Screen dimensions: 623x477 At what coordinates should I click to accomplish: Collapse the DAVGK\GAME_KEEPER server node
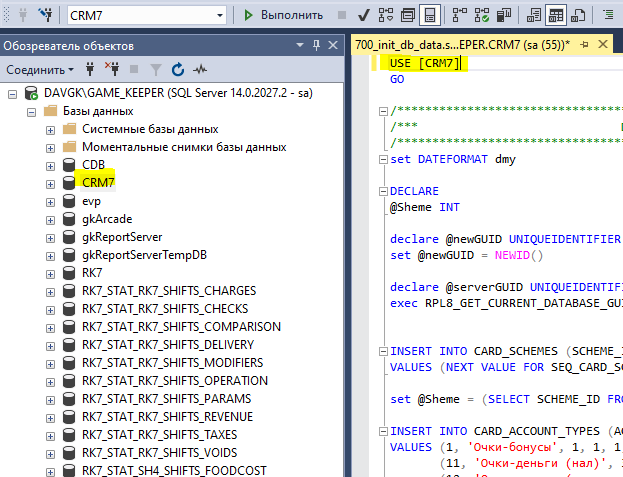(13, 95)
